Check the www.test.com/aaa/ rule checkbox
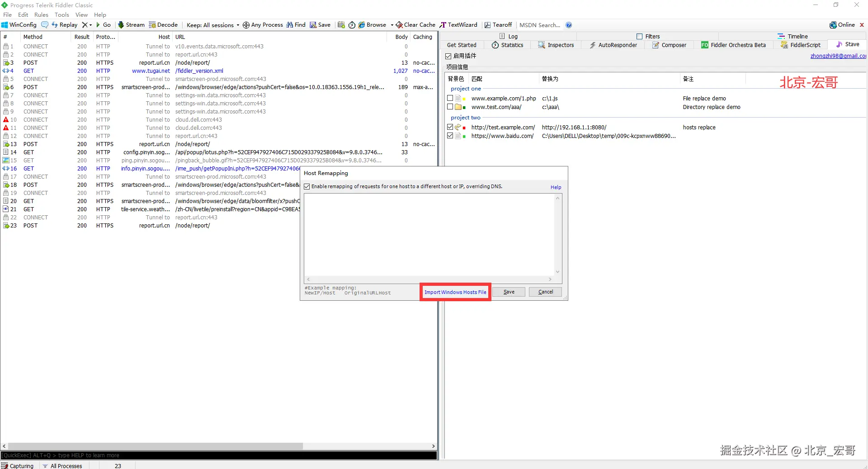 point(450,107)
